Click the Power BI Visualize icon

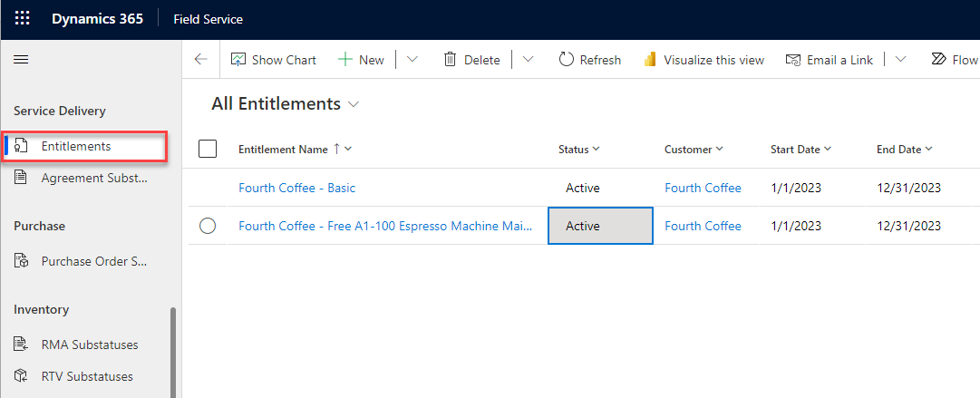(x=650, y=60)
